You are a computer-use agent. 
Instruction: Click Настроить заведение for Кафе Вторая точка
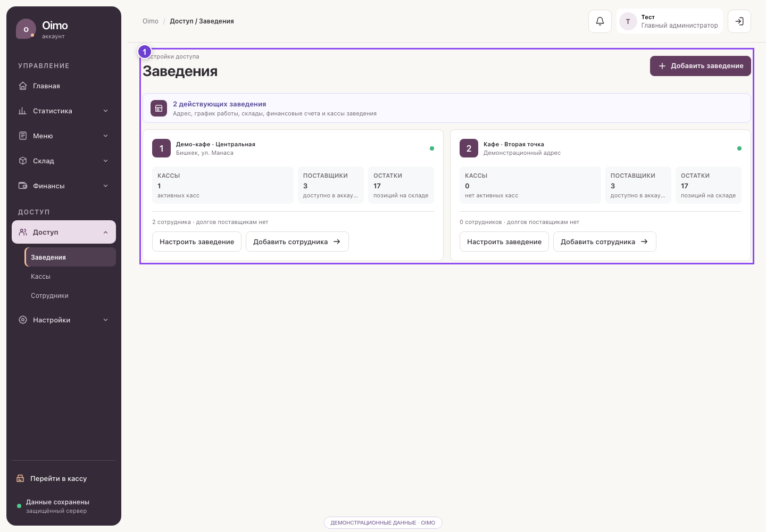click(504, 242)
